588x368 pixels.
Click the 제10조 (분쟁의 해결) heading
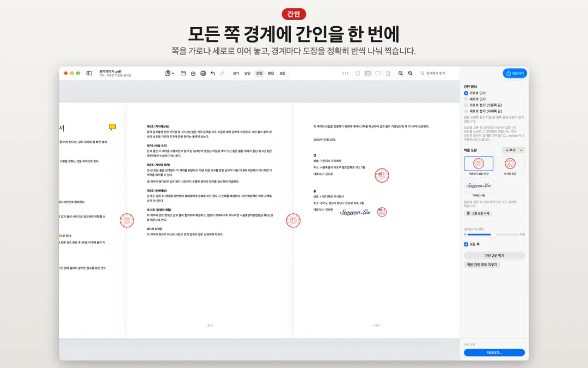click(x=159, y=210)
